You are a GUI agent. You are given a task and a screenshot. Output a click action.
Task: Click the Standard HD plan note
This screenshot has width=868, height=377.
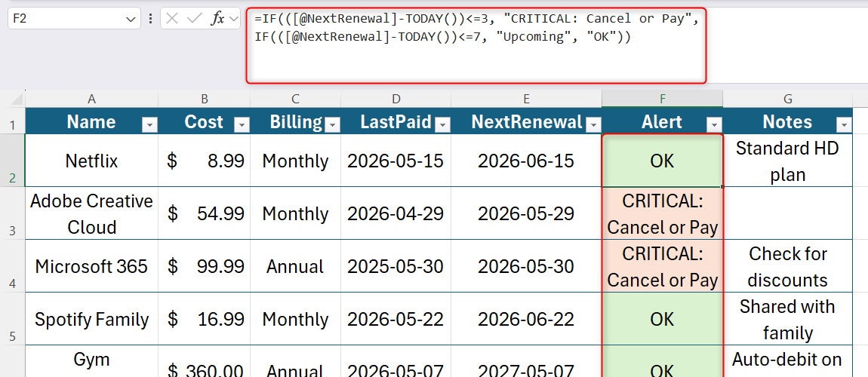tap(788, 161)
